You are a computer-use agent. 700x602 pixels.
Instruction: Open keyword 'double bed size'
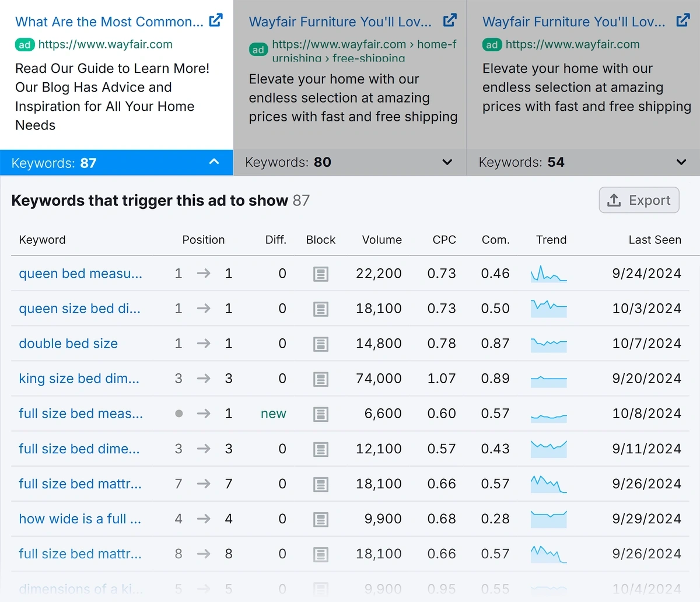click(68, 344)
